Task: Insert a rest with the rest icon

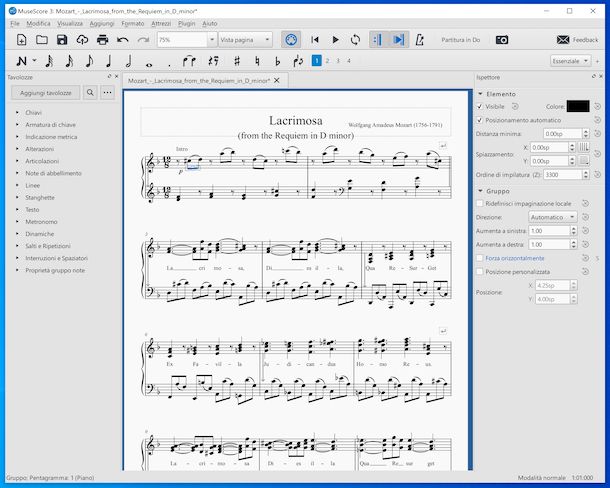Action: point(213,61)
